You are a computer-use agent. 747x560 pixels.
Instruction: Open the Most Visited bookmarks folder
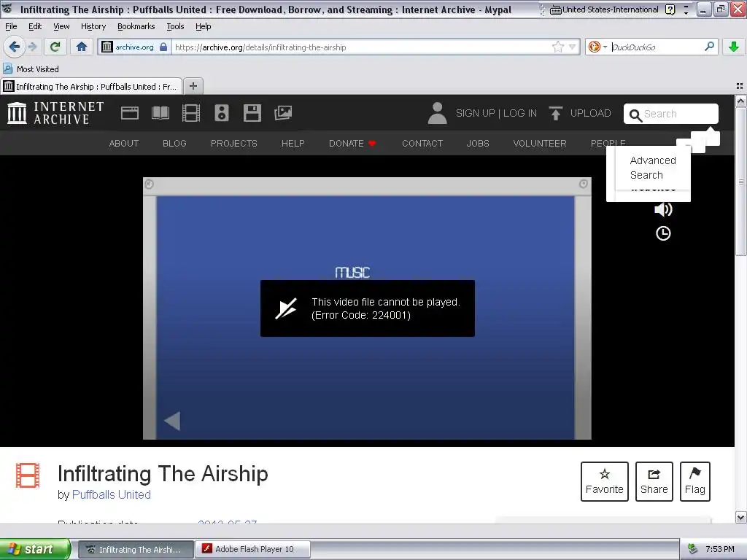coord(31,69)
